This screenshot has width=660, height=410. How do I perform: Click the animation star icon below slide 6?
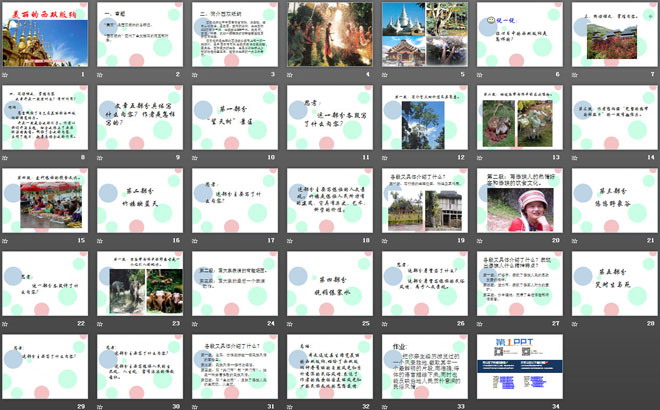pyautogui.click(x=480, y=75)
